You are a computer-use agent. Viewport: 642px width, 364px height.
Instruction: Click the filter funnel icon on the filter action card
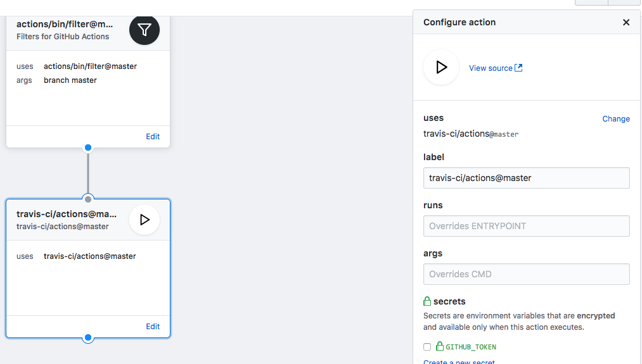pyautogui.click(x=144, y=30)
